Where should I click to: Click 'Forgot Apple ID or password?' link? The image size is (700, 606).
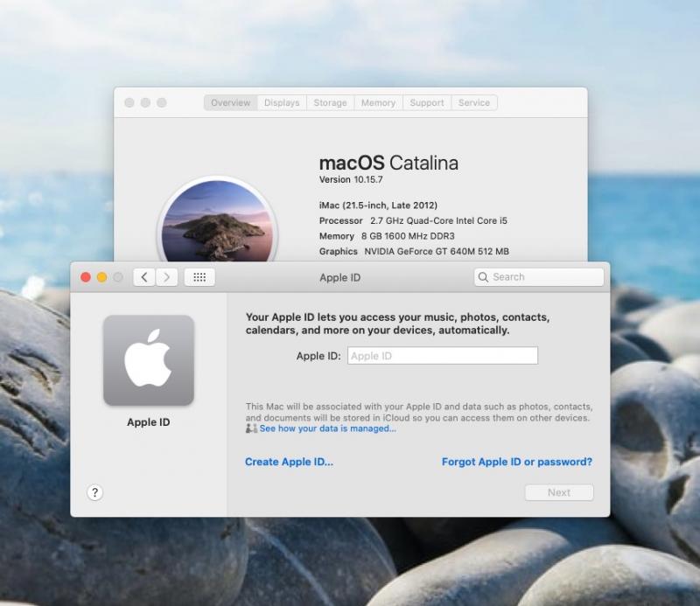[x=517, y=462]
